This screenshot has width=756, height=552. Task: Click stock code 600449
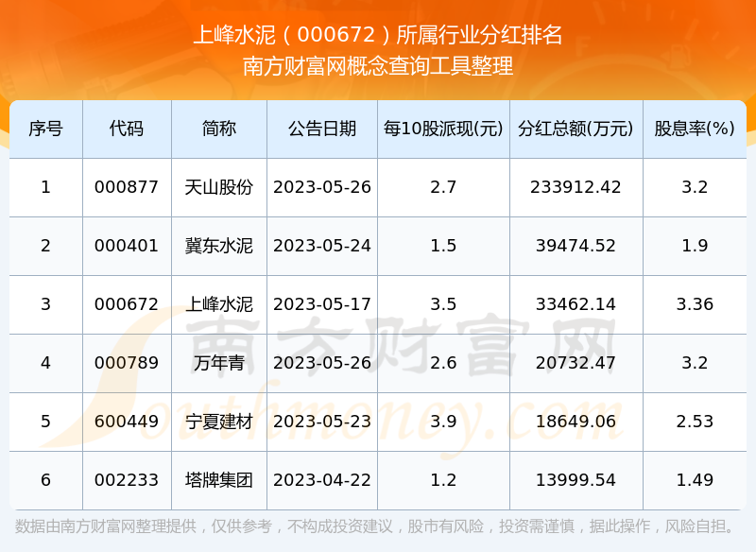tap(127, 422)
